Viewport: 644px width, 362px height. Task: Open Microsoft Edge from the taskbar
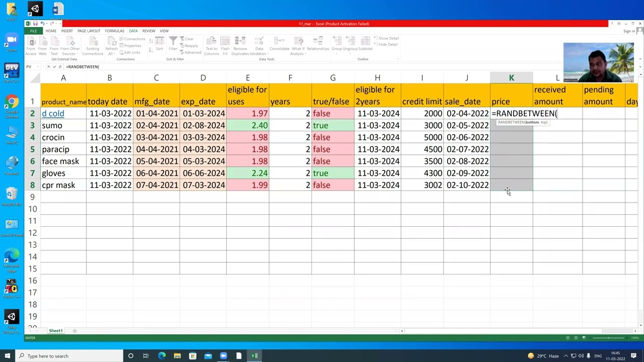point(162,356)
